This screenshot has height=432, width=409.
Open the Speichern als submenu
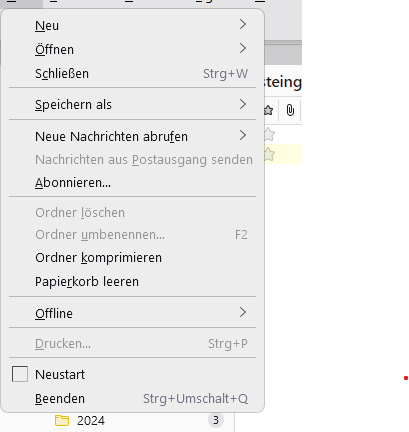tap(132, 104)
